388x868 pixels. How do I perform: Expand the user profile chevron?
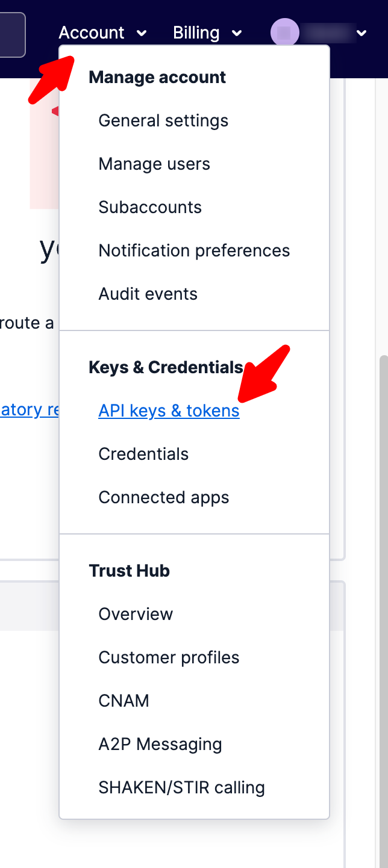click(x=361, y=33)
